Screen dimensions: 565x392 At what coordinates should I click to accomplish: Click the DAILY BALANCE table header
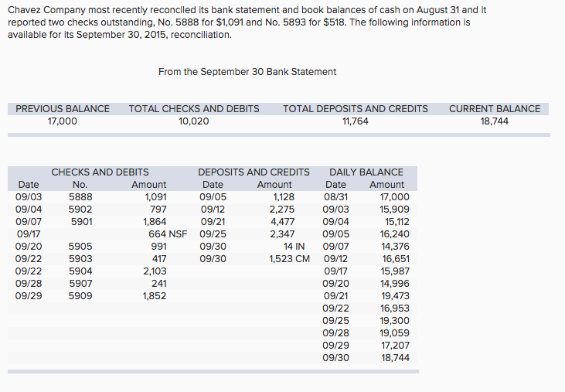366,172
